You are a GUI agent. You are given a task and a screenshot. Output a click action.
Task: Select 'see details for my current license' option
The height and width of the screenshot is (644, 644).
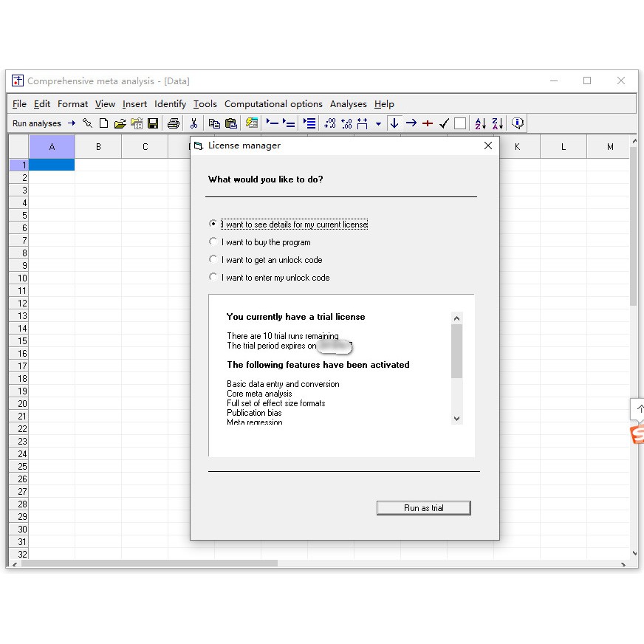point(289,225)
